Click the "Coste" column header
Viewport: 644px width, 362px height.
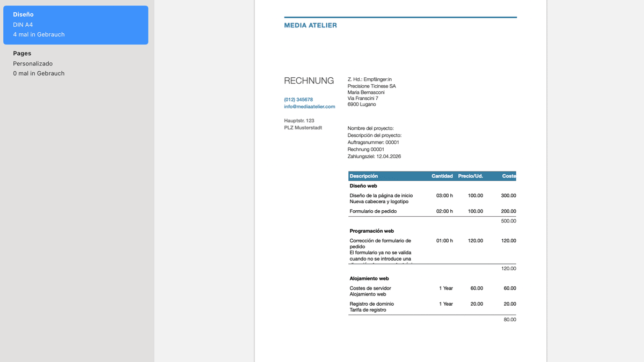(x=509, y=176)
